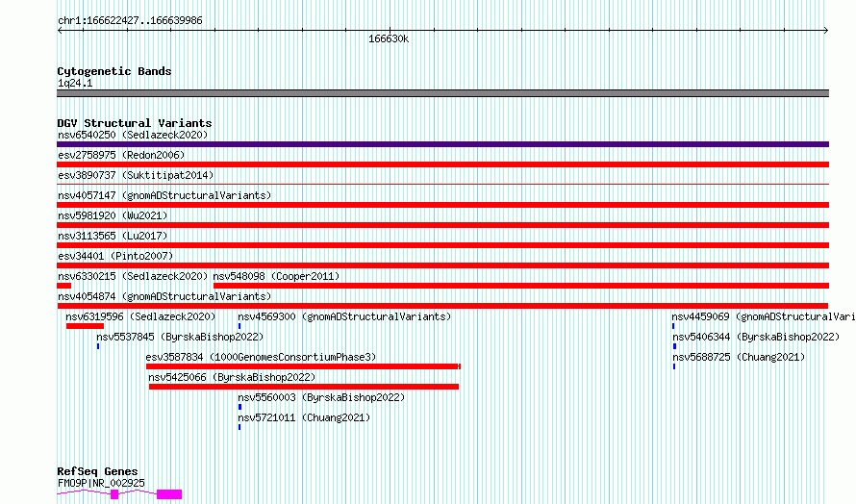Open the Cytogenetic Bands track title

point(114,71)
